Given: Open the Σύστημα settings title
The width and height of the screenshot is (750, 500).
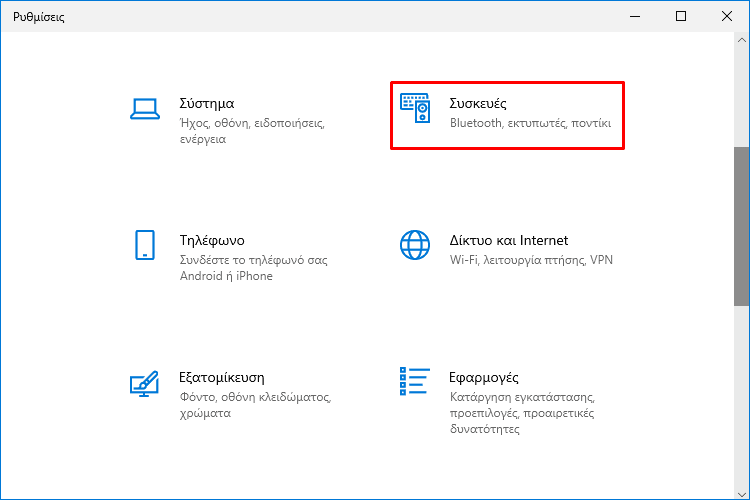Looking at the screenshot, I should tap(207, 103).
